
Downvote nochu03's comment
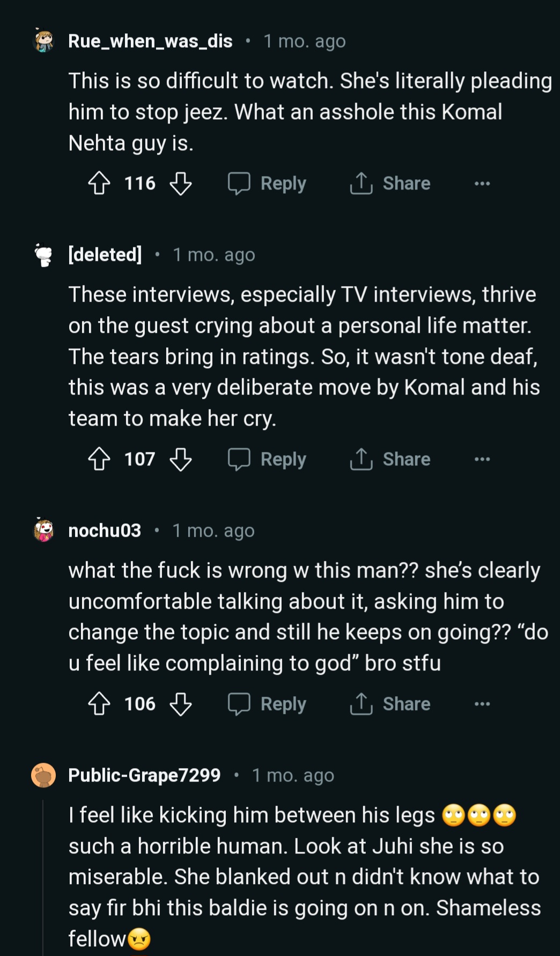[180, 704]
